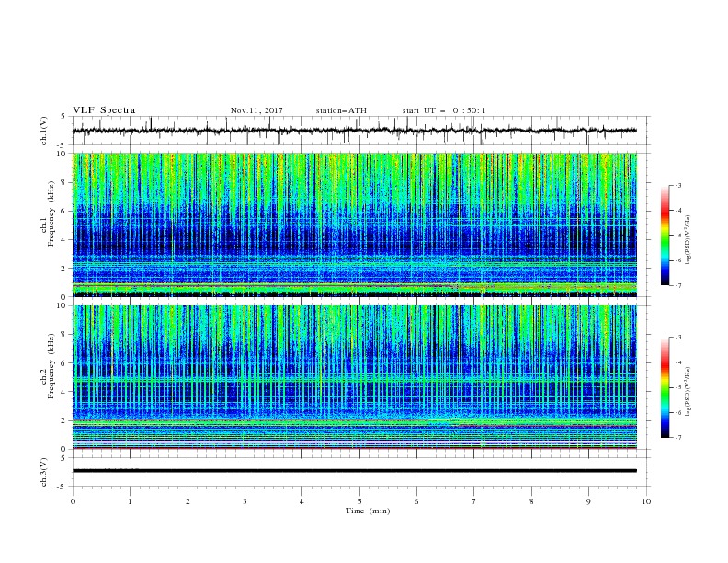Click the "-5" tick on ch.3(V) axis
The width and height of the screenshot is (728, 563).
coord(63,487)
